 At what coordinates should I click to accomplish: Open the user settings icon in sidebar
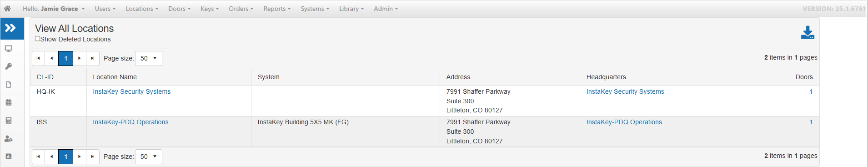pos(9,139)
